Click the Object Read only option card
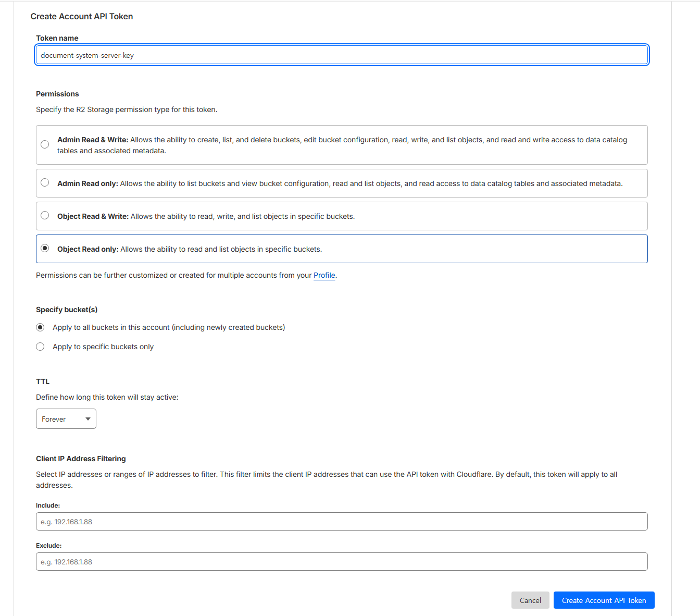Screen dimensions: 700x616 pos(342,249)
